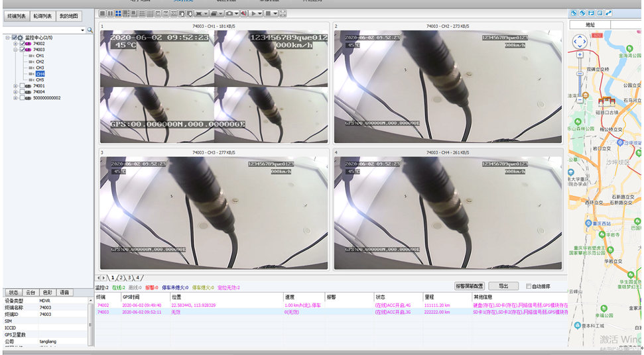The width and height of the screenshot is (644, 355).
Task: Select the eight-window video layout
Action: pos(134,13)
